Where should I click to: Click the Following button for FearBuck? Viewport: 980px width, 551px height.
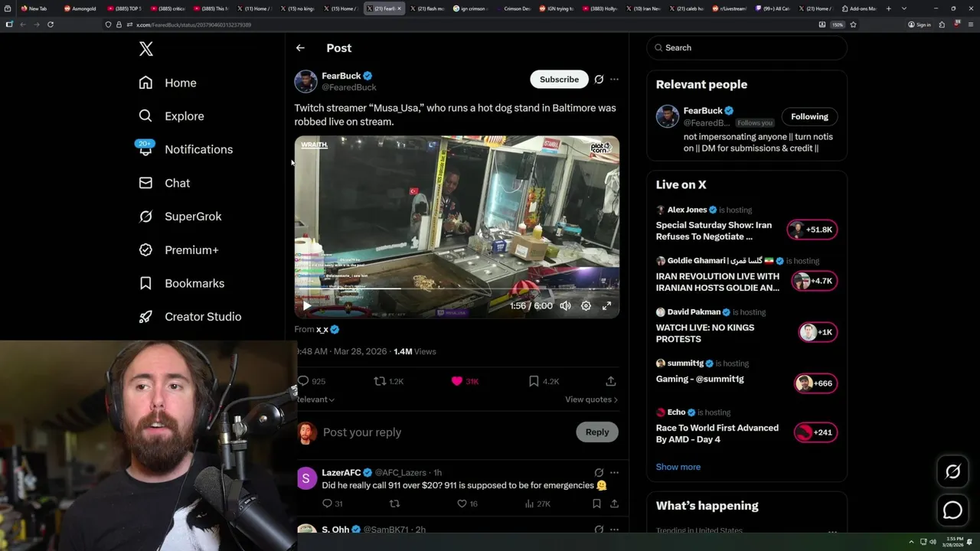pos(809,116)
